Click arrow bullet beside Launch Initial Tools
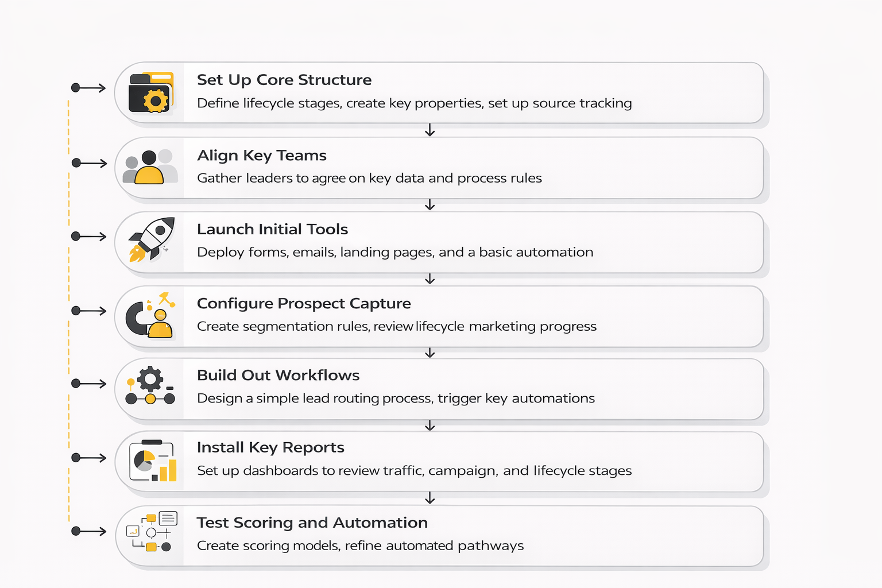This screenshot has height=588, width=882. pyautogui.click(x=88, y=237)
